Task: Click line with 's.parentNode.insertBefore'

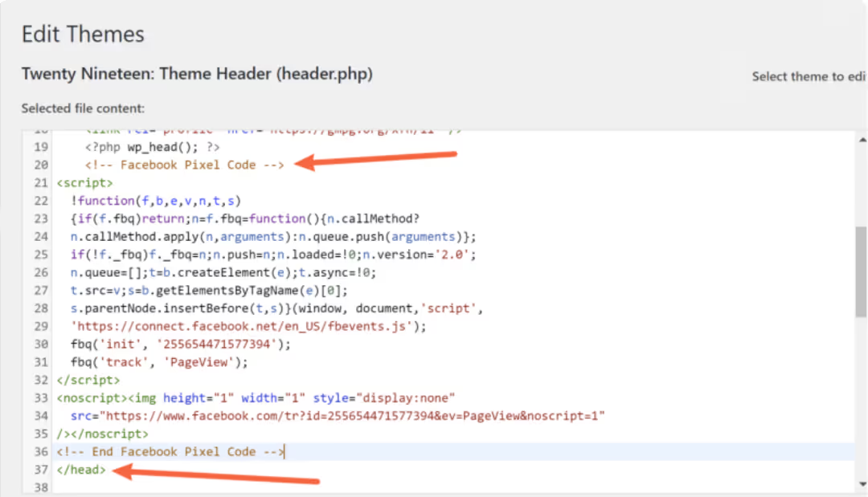Action: pos(276,308)
